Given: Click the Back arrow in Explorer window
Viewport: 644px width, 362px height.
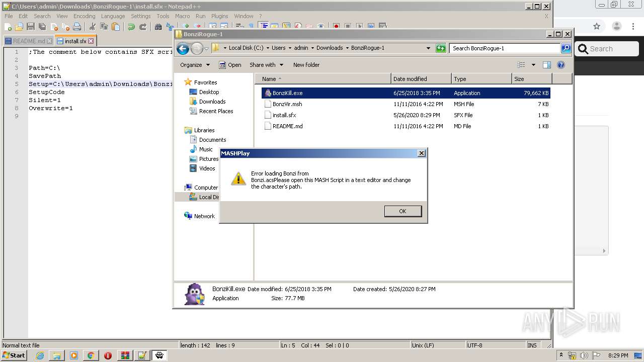Looking at the screenshot, I should [x=183, y=48].
